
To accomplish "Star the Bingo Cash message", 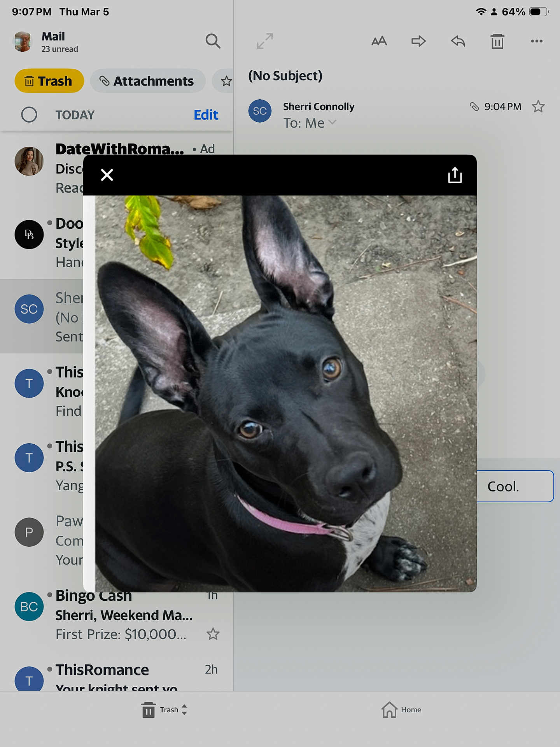I will (x=213, y=634).
